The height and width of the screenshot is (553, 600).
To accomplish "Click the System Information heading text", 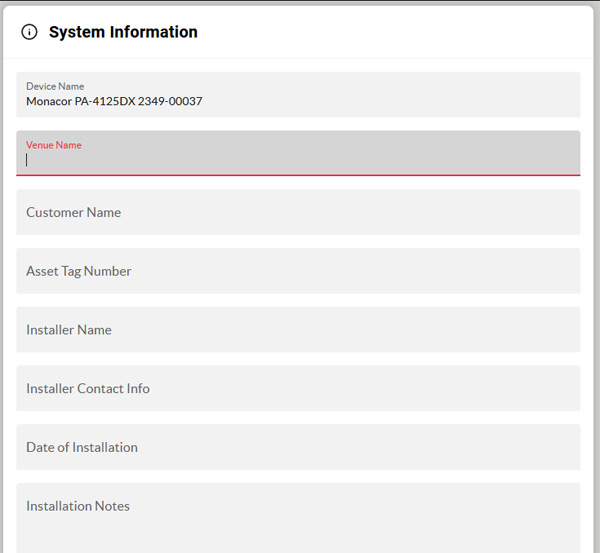I will 123,32.
